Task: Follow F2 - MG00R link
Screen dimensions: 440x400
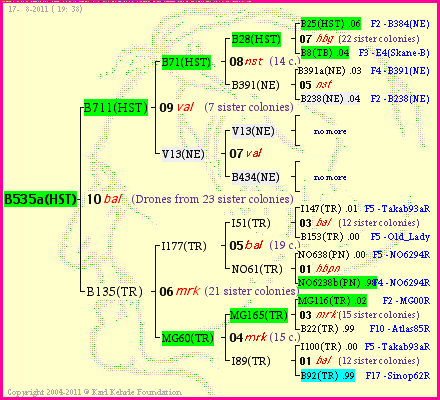Action: (x=406, y=301)
